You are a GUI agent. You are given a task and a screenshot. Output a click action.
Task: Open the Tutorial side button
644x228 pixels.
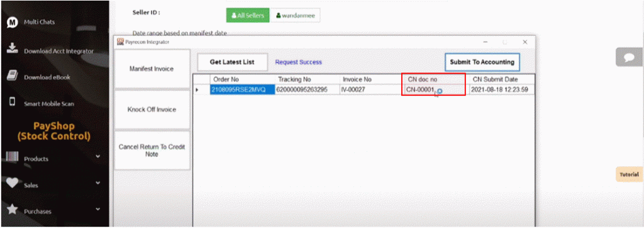[x=629, y=174]
